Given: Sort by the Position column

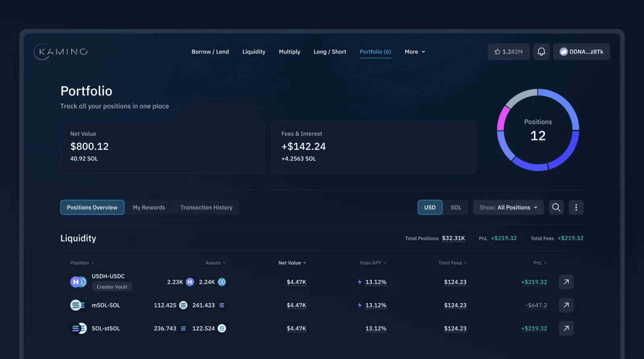Looking at the screenshot, I should (82, 263).
